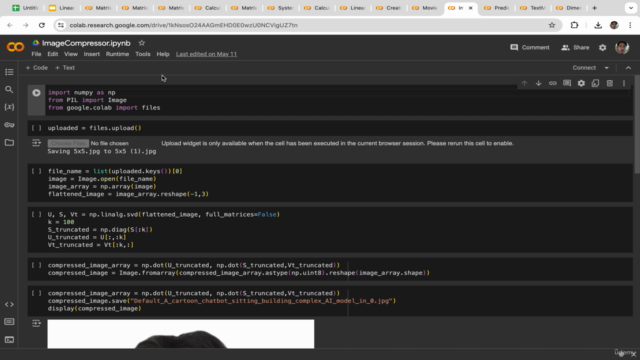
Task: Click the Share button
Action: pos(575,48)
